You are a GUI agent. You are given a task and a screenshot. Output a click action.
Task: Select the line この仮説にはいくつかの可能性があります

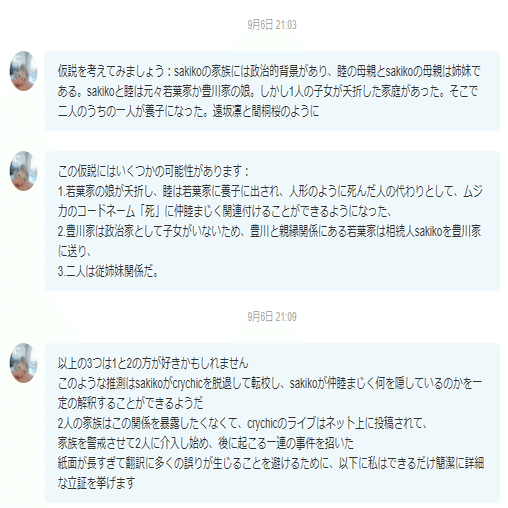153,171
